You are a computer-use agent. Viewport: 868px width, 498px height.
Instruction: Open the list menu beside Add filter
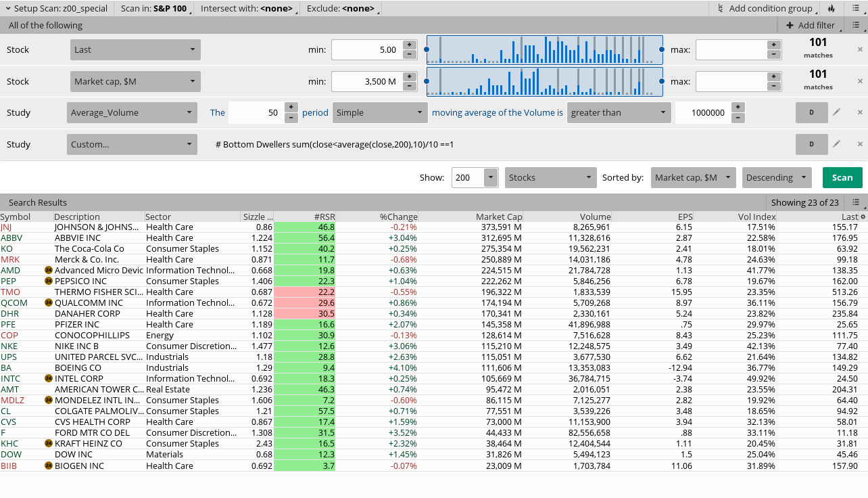pos(856,25)
